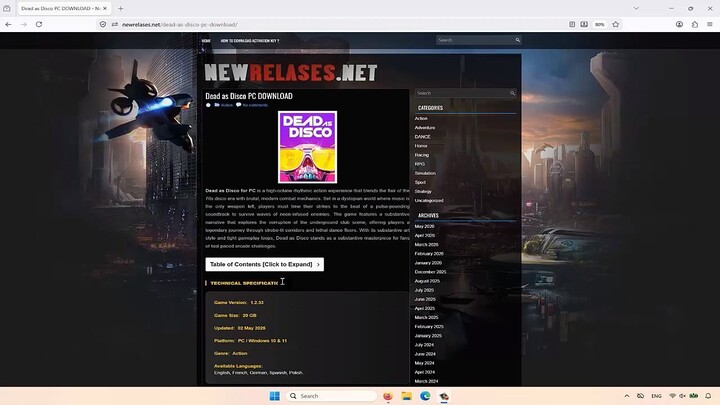Bookmark this page with the star icon

pos(616,24)
